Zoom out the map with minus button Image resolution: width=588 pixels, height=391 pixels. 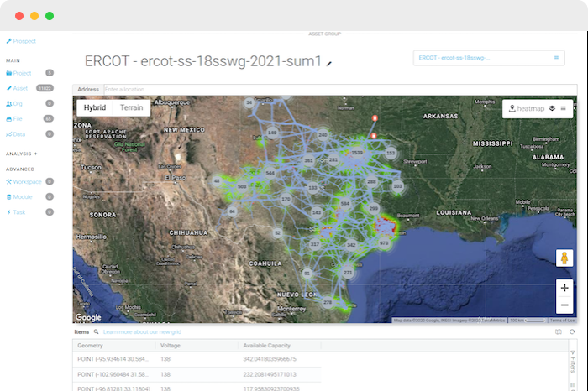click(x=564, y=305)
